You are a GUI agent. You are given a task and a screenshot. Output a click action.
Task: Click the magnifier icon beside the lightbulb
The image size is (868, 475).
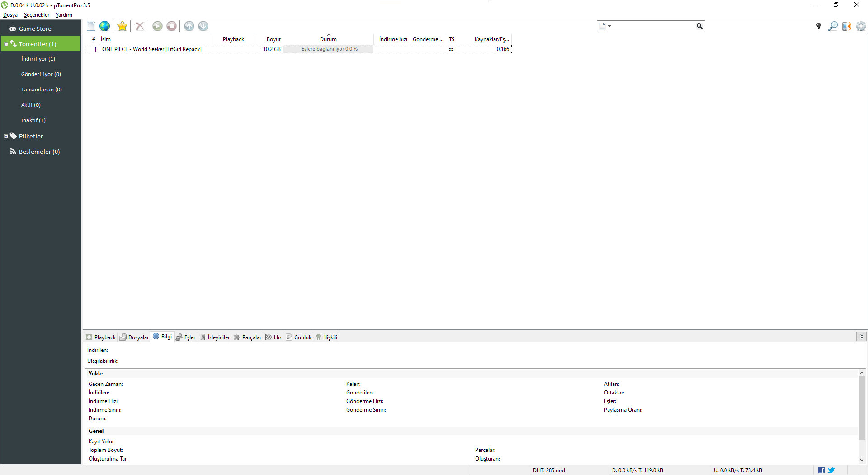[x=833, y=26]
